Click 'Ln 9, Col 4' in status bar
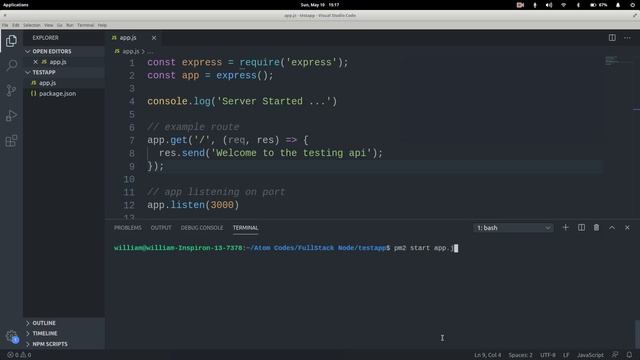The image size is (640, 360). (487, 355)
